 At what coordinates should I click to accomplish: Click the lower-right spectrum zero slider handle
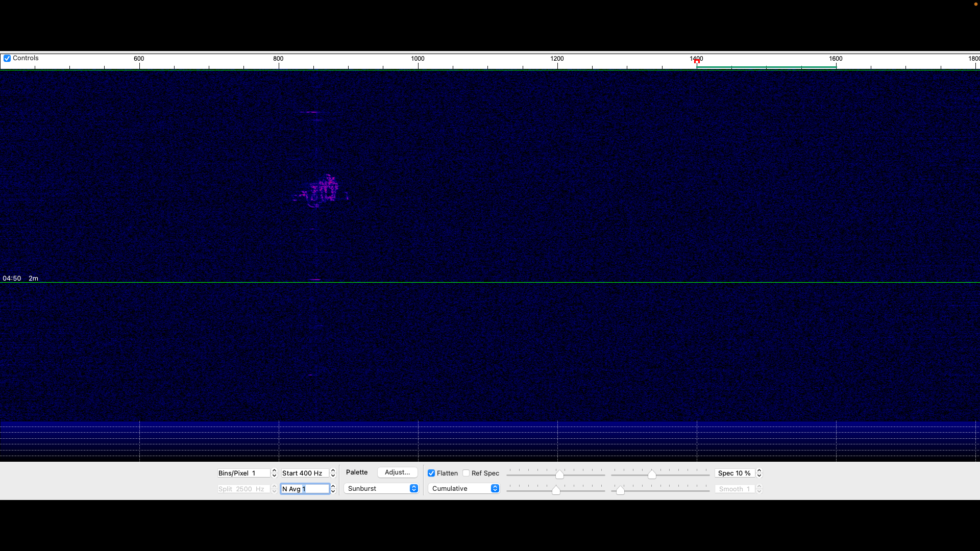click(x=620, y=490)
